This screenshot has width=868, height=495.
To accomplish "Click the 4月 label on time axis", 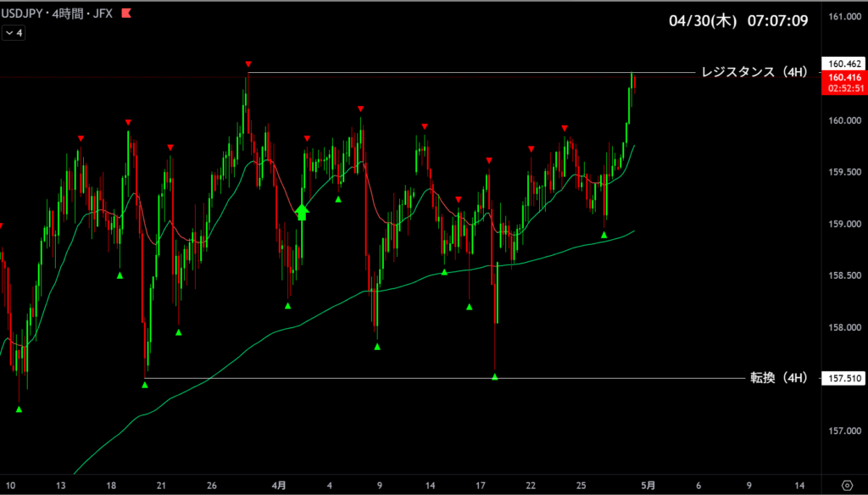I will (279, 486).
